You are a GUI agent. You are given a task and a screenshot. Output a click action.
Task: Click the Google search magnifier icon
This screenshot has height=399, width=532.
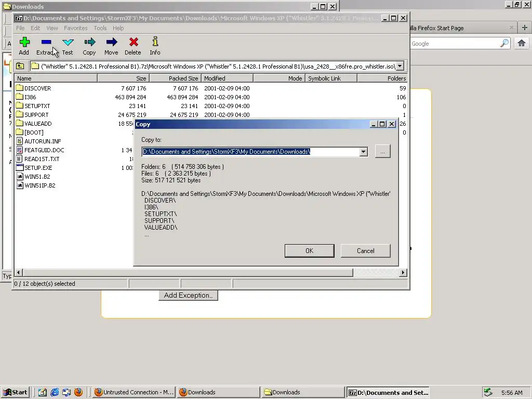(504, 43)
